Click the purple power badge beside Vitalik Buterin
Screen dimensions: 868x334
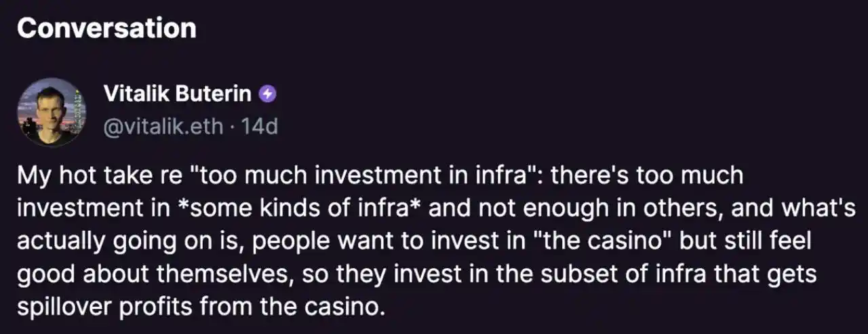(x=267, y=95)
